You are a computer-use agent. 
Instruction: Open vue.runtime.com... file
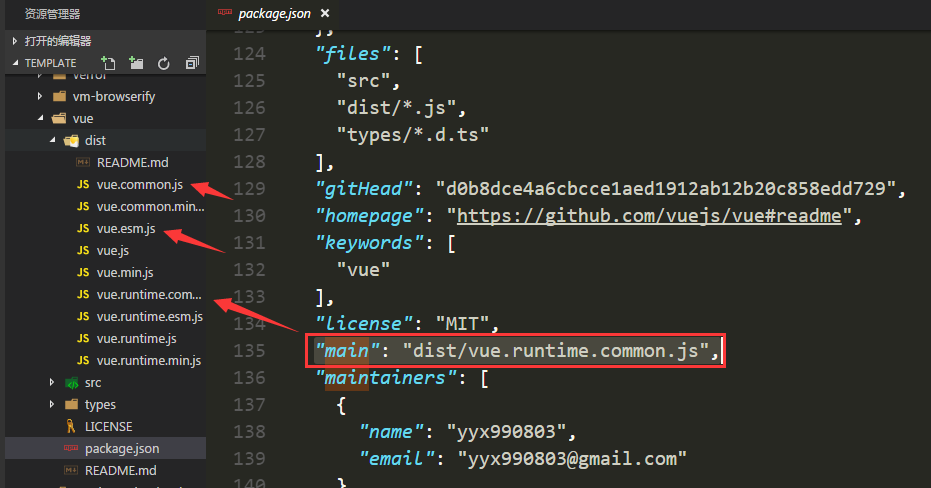tap(149, 294)
